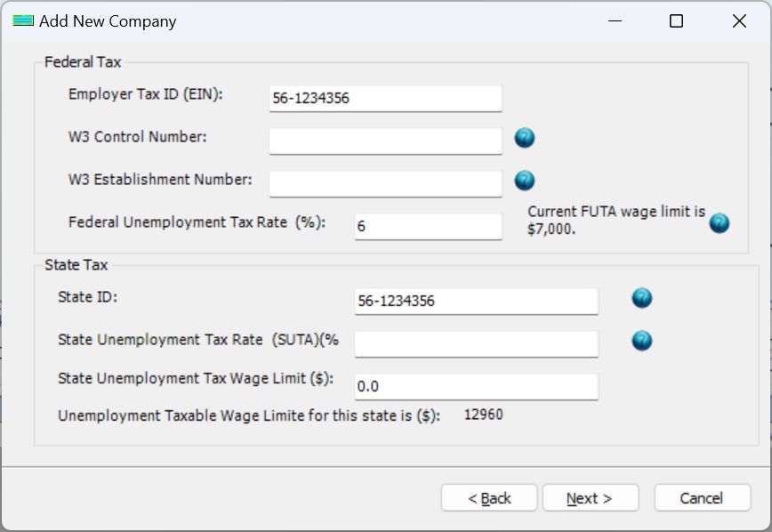Image resolution: width=772 pixels, height=532 pixels.
Task: Click the State ID input field
Action: coord(477,301)
